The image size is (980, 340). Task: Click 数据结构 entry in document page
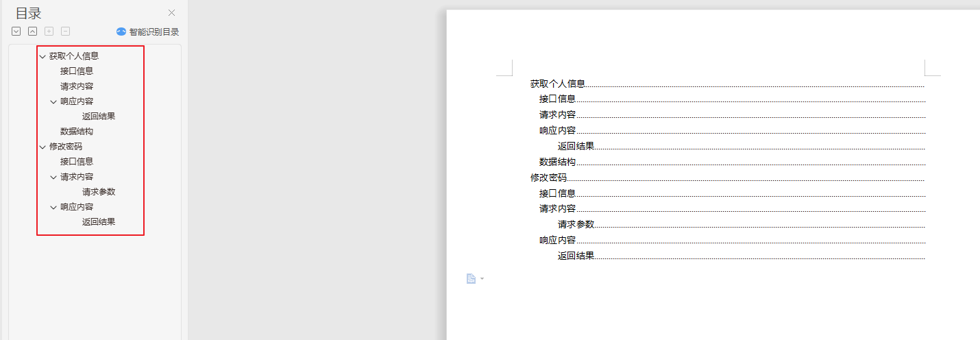click(557, 162)
